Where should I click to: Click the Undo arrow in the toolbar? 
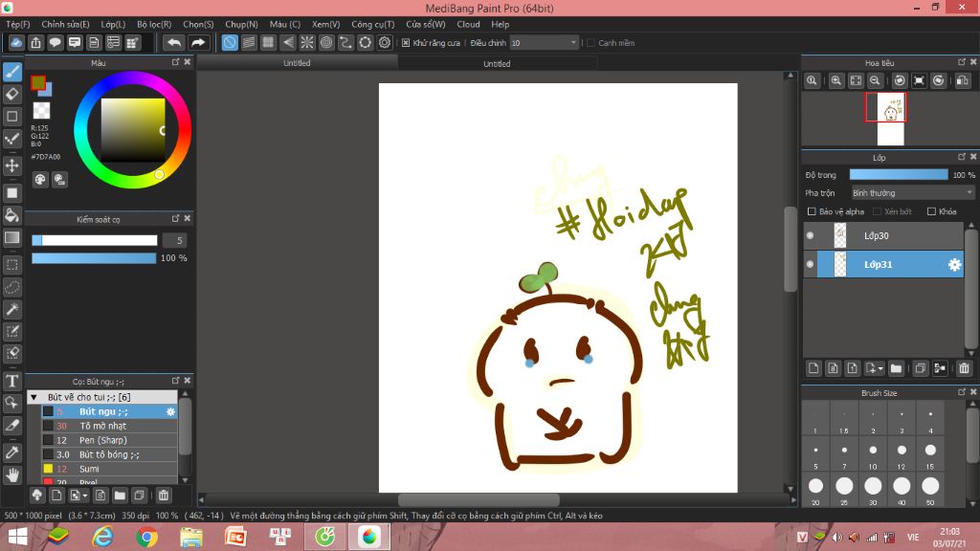pyautogui.click(x=174, y=42)
